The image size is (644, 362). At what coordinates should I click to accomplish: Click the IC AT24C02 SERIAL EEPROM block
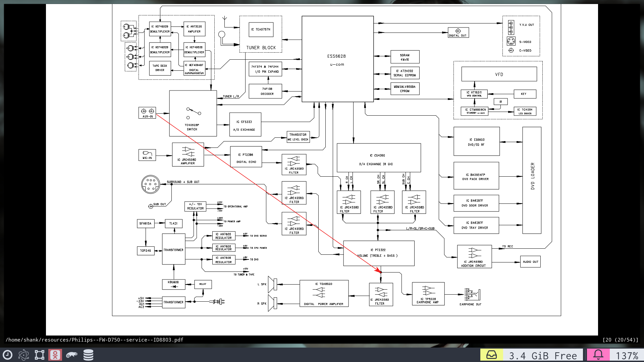tap(405, 73)
